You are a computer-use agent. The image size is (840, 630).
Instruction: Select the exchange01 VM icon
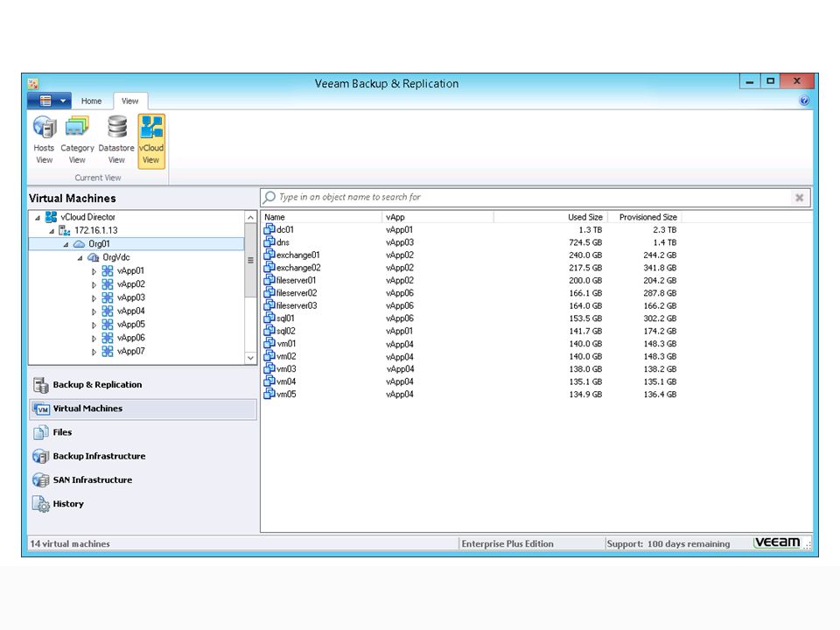click(x=269, y=255)
